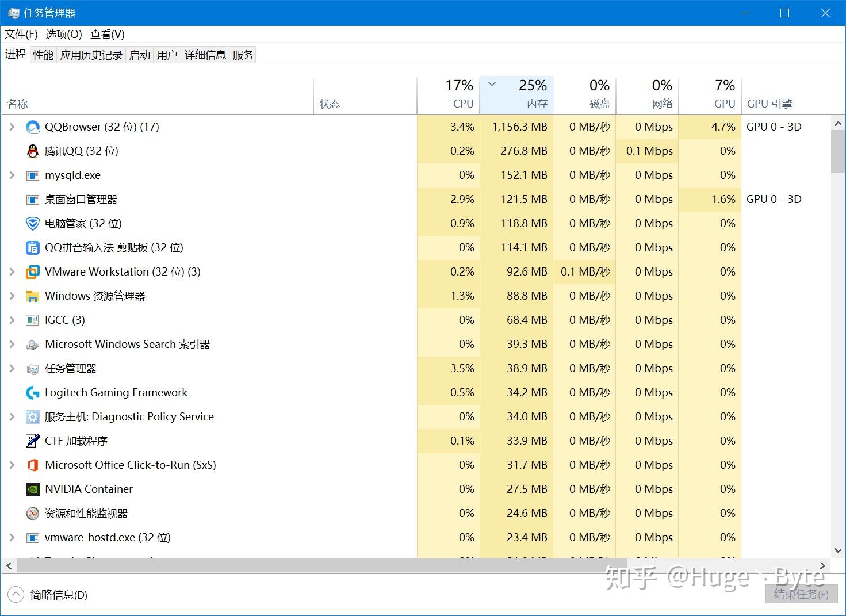Click the QQBrowser process icon
The image size is (846, 616).
click(x=33, y=127)
